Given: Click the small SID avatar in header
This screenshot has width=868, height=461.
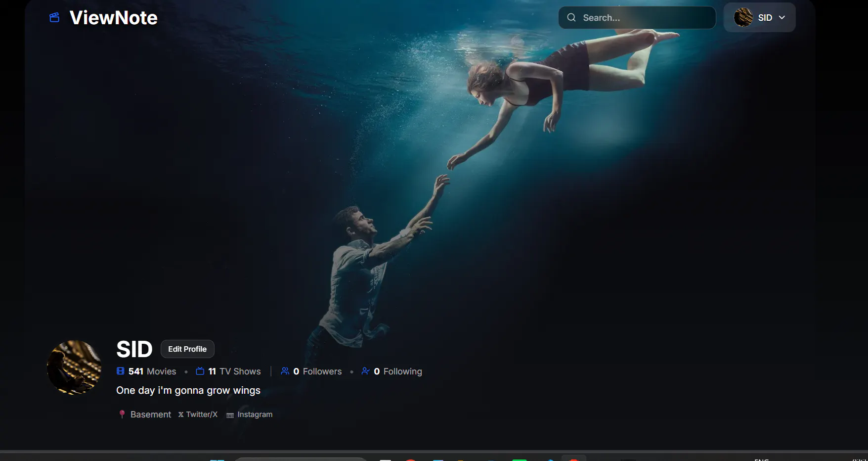Looking at the screenshot, I should pyautogui.click(x=743, y=17).
